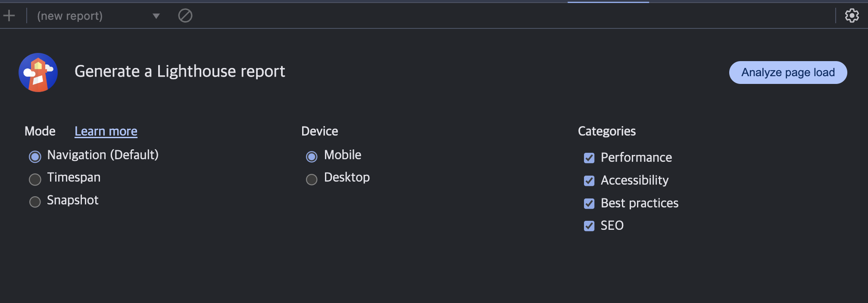
Task: Click the Generate a Lighthouse report heading
Action: tap(180, 71)
